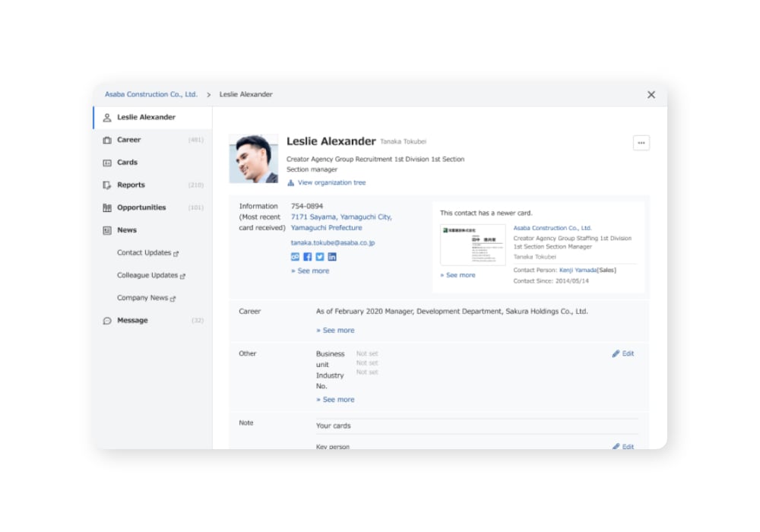Go to Reports in the sidebar
760x532 pixels.
click(x=153, y=185)
